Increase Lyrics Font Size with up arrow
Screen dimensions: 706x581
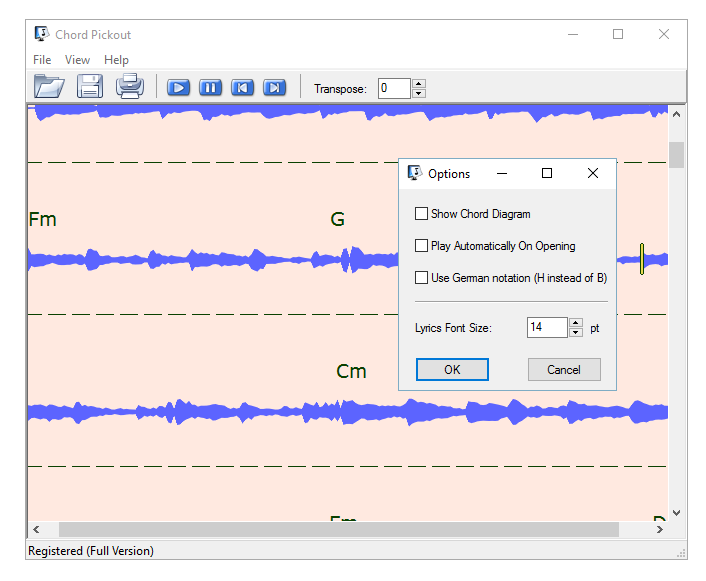[575, 322]
